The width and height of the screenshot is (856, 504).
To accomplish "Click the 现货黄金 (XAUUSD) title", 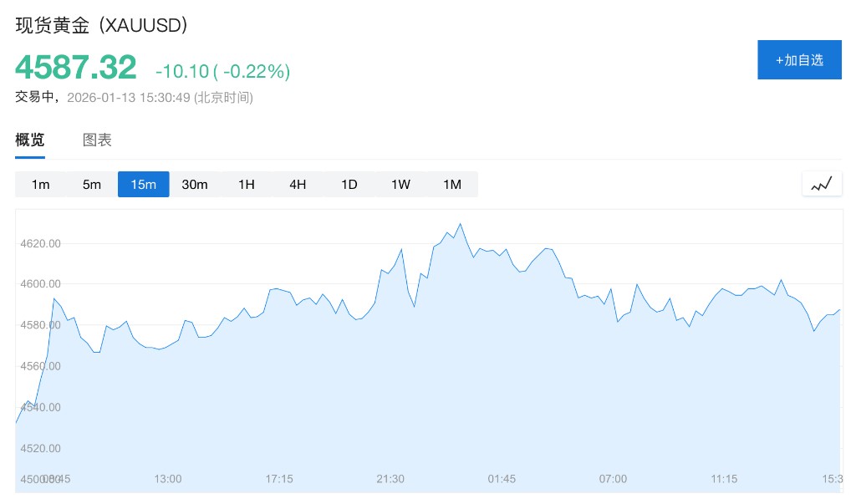I will coord(101,25).
